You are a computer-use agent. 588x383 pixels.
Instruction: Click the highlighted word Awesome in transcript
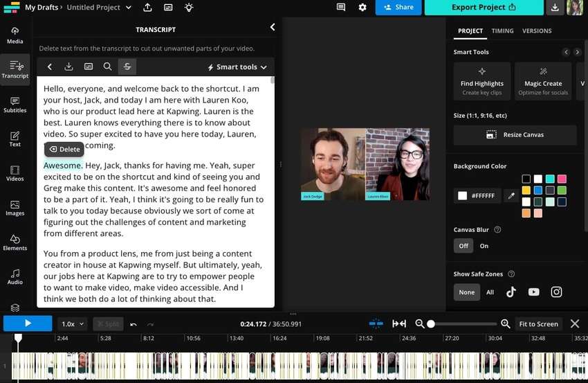click(x=62, y=166)
